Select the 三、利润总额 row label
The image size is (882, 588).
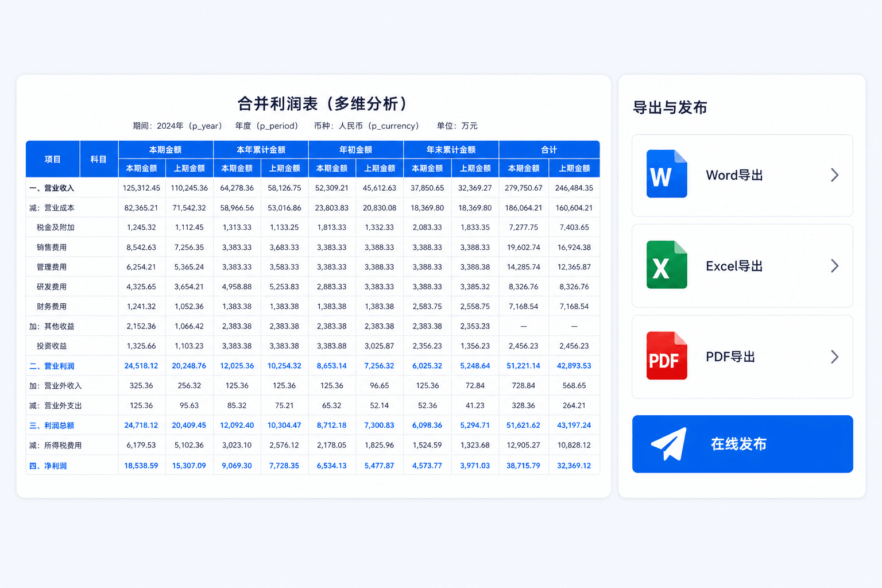pos(52,425)
